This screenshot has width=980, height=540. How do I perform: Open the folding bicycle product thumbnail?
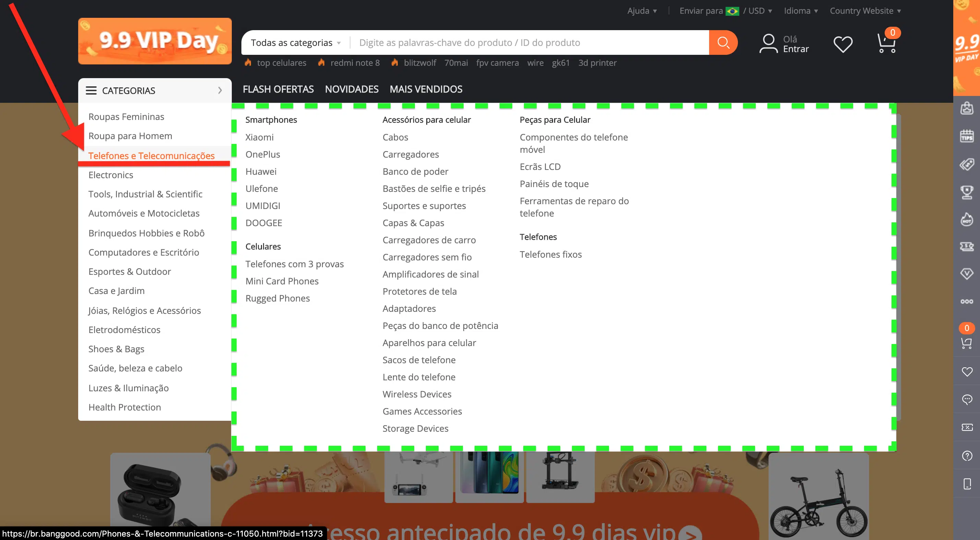818,496
